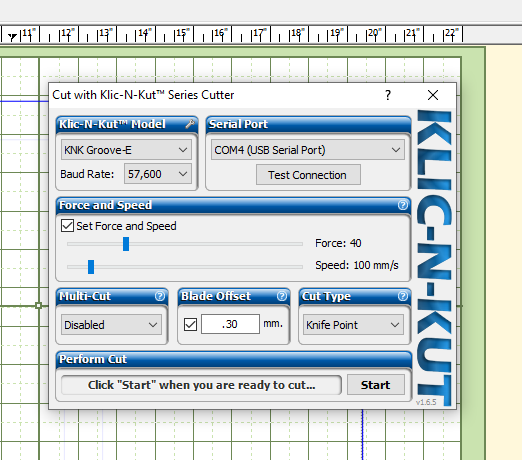Click Start to begin cutting
The height and width of the screenshot is (460, 522).
tap(376, 385)
